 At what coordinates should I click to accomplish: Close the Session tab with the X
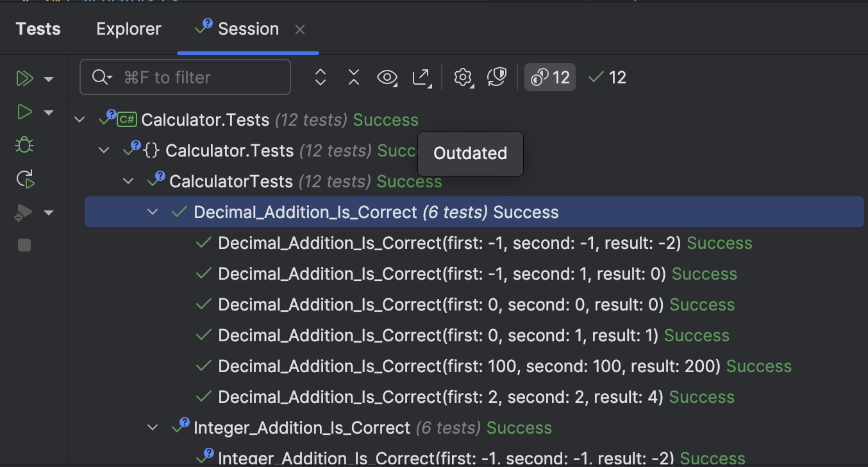coord(299,28)
